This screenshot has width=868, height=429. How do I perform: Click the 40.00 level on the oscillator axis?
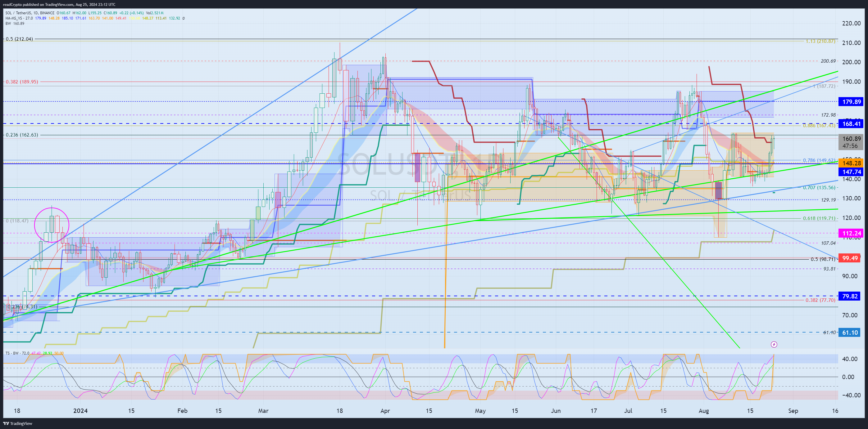(850, 359)
